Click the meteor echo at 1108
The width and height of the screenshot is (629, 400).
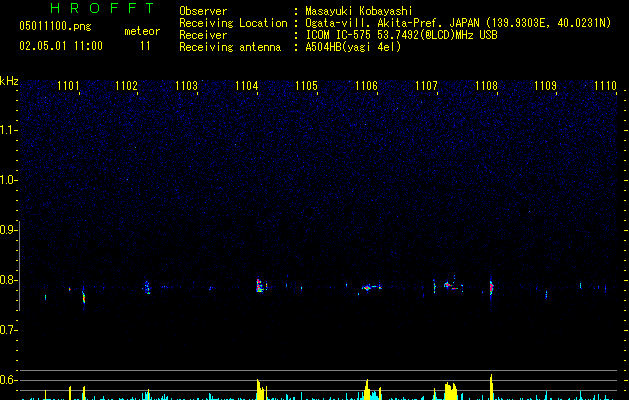(x=491, y=287)
